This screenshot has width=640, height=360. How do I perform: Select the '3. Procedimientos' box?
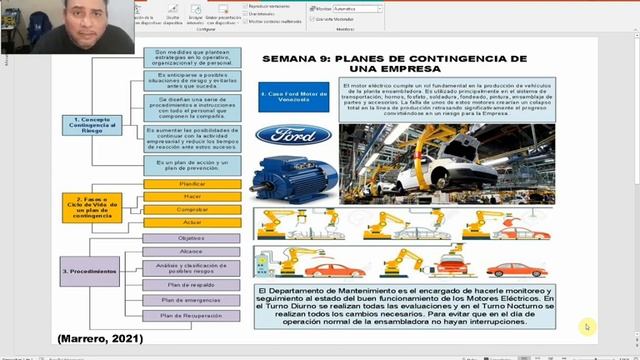coord(90,271)
